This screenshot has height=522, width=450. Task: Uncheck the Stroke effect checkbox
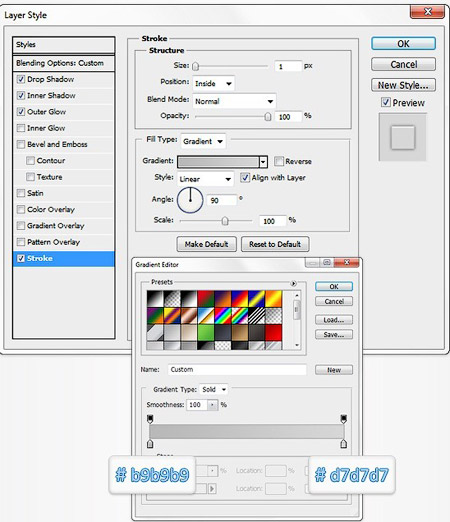click(21, 258)
